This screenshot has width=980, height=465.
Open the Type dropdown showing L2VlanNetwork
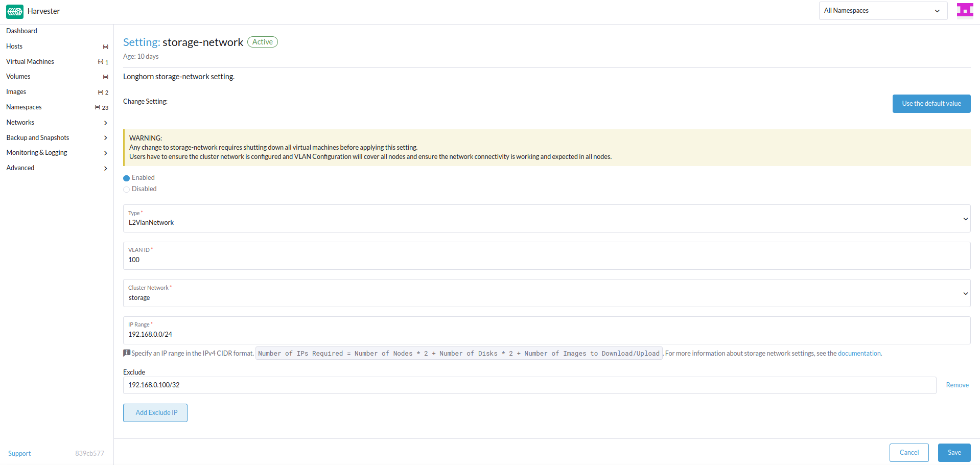[x=546, y=219]
